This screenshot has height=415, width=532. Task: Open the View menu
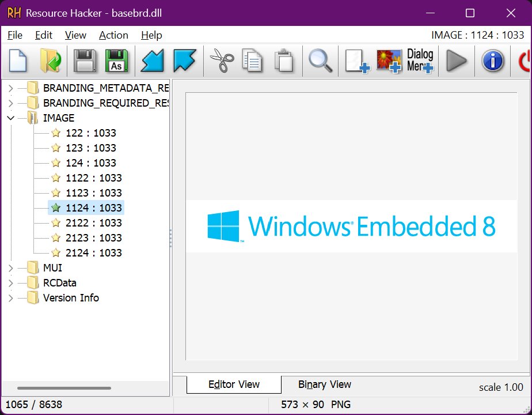pyautogui.click(x=75, y=35)
